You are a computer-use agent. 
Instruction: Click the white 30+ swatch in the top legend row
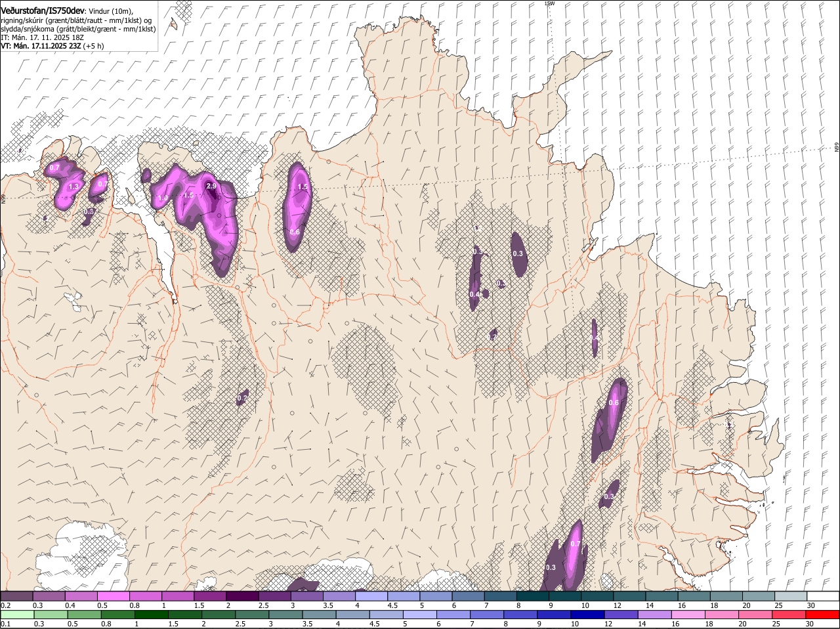tap(823, 596)
